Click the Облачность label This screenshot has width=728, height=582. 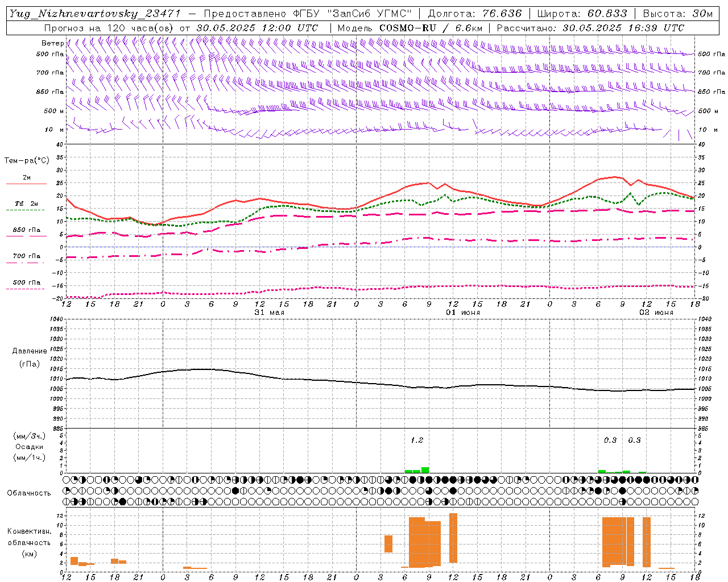(29, 493)
